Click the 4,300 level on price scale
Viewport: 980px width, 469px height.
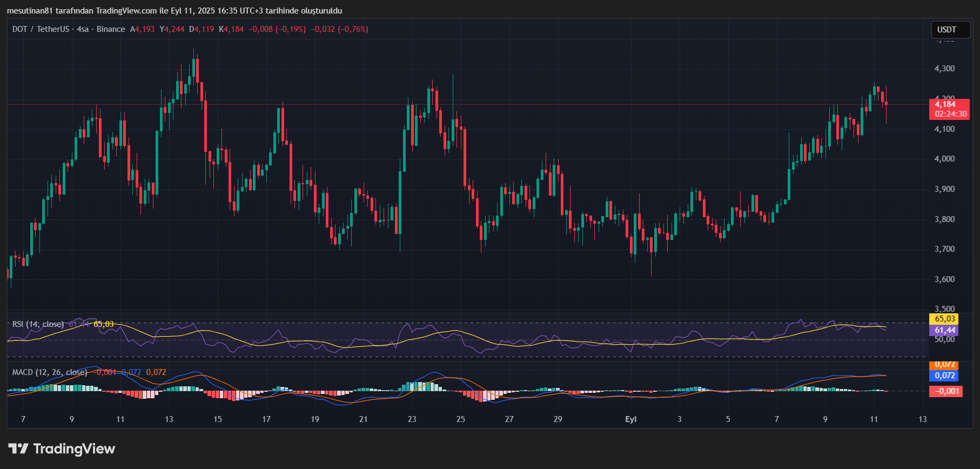(x=944, y=69)
